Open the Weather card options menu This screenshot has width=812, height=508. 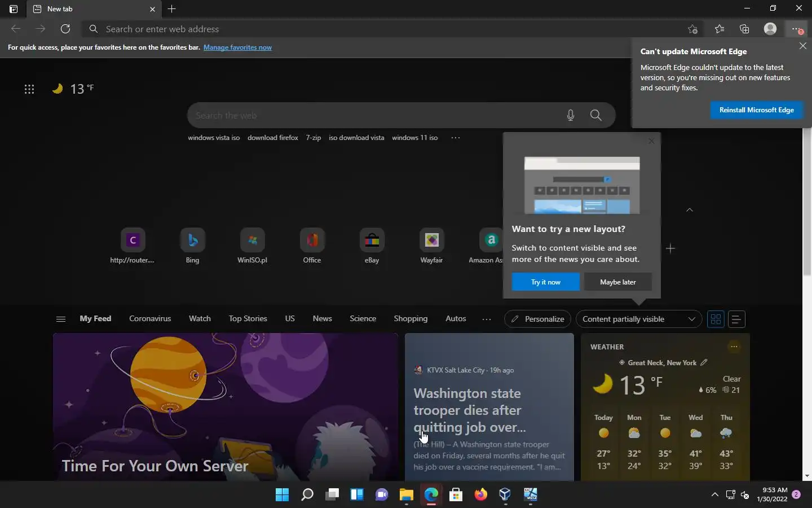coord(734,347)
